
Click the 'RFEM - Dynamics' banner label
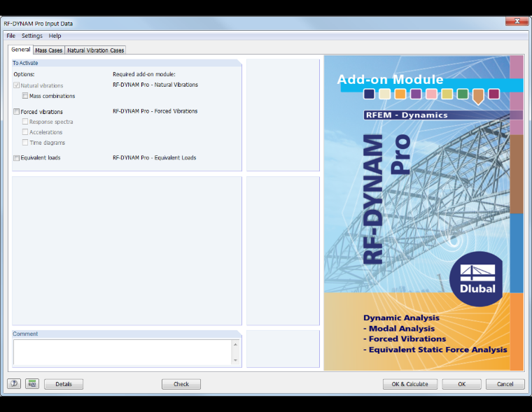pyautogui.click(x=407, y=115)
